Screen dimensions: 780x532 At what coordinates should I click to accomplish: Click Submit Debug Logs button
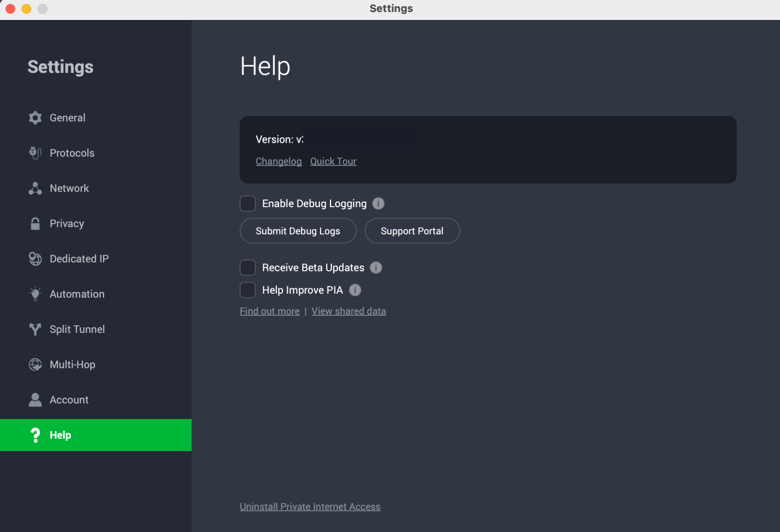point(298,231)
